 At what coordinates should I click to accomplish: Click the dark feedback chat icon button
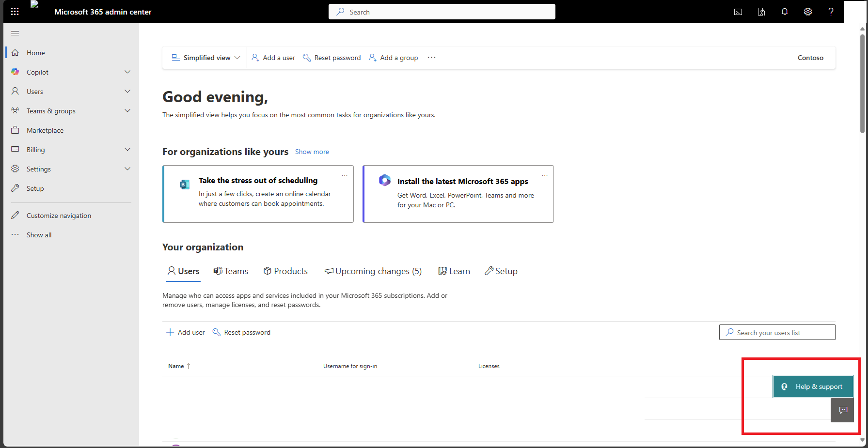[843, 410]
